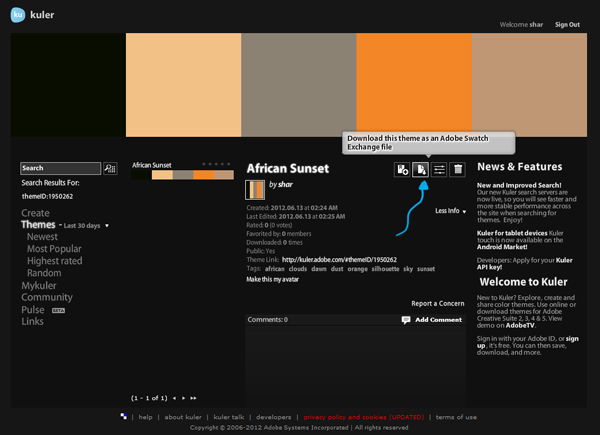Screen dimensions: 600x435
Task: Open about kuler footer link
Action: pyautogui.click(x=183, y=417)
